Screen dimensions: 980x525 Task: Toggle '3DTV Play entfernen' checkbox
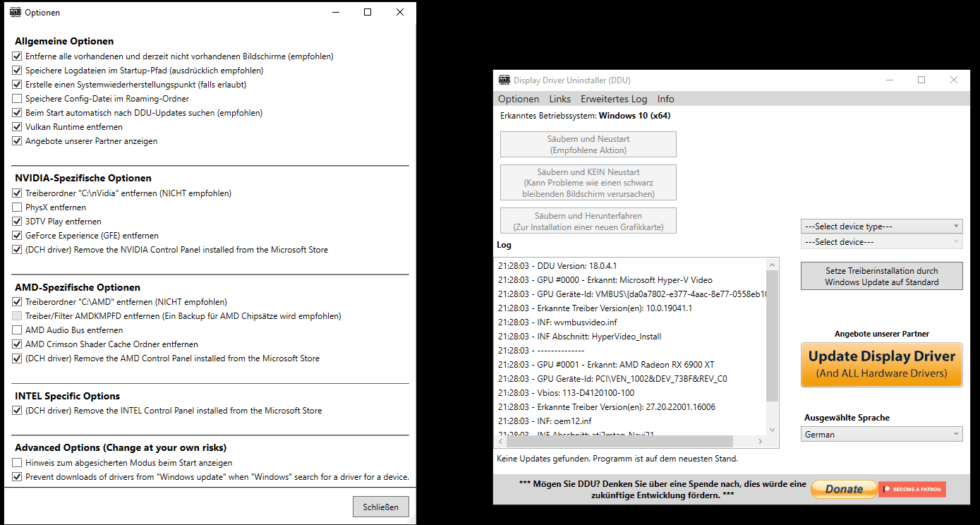tap(17, 222)
